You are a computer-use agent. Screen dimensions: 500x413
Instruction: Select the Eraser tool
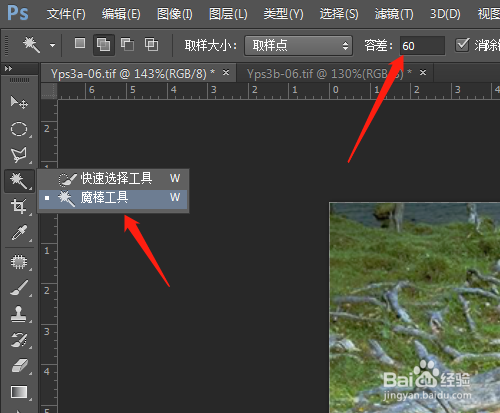19,366
